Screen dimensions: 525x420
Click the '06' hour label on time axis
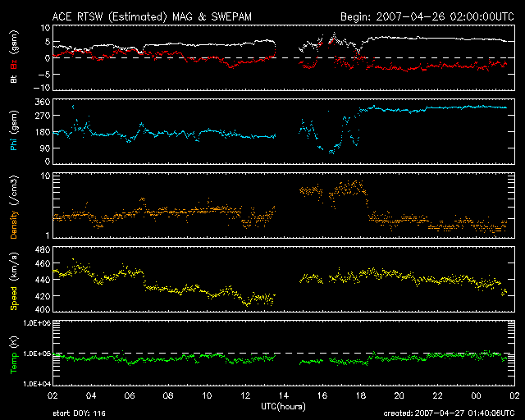click(x=130, y=395)
